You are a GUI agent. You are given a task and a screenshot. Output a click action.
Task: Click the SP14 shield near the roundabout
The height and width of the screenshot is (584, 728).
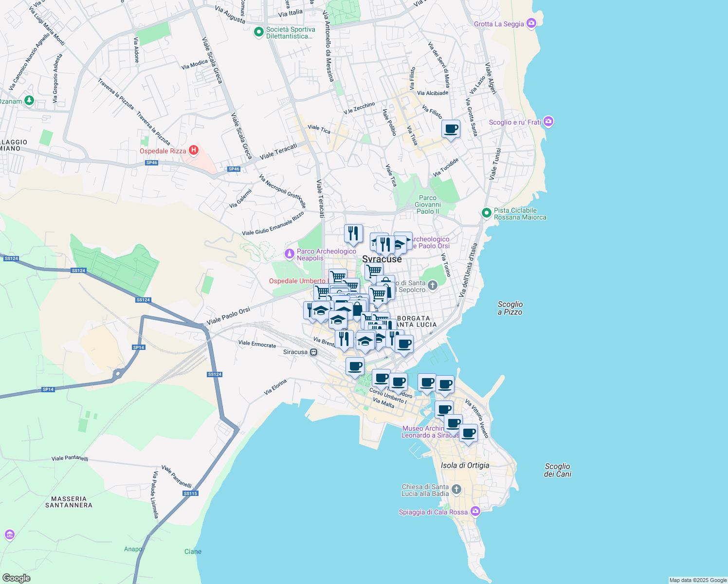(139, 347)
